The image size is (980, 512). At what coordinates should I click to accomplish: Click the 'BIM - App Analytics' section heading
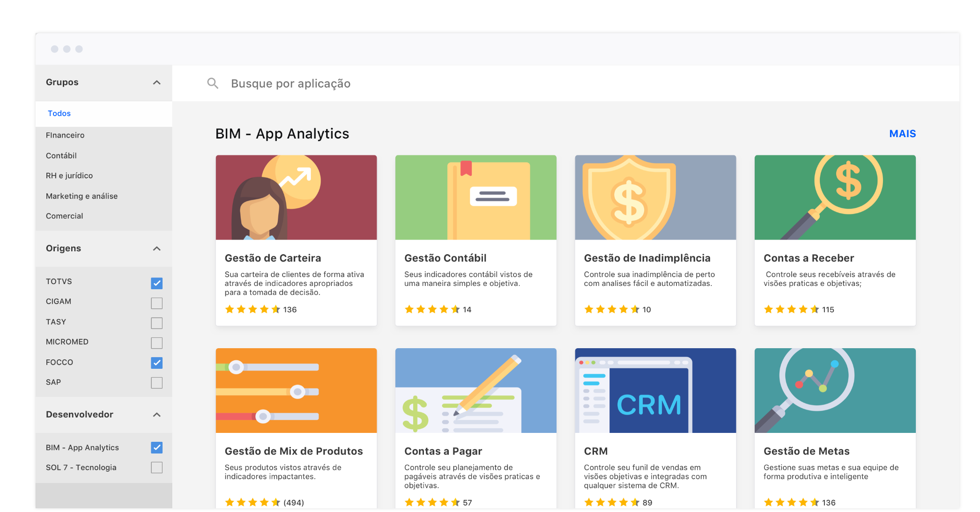point(282,134)
